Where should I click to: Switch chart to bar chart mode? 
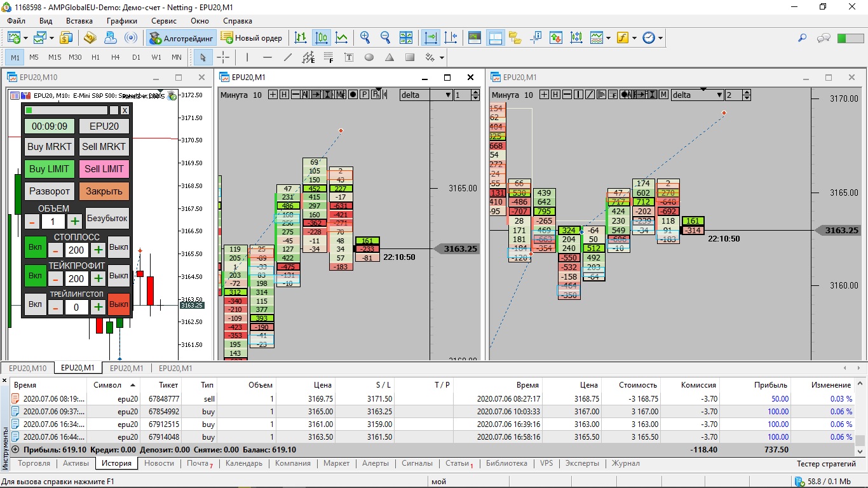[x=301, y=37]
